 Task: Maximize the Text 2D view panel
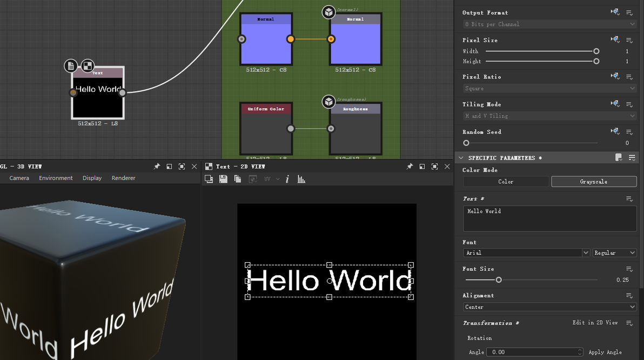pos(434,166)
